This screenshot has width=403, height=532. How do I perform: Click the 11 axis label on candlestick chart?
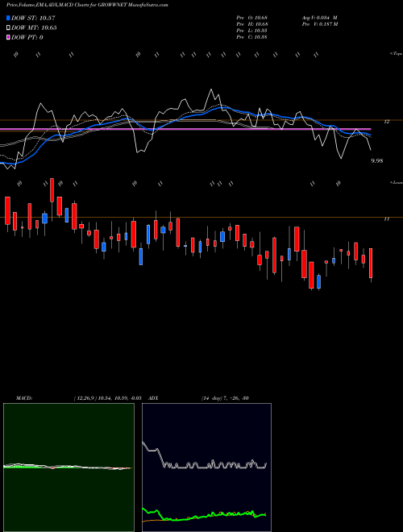click(386, 219)
